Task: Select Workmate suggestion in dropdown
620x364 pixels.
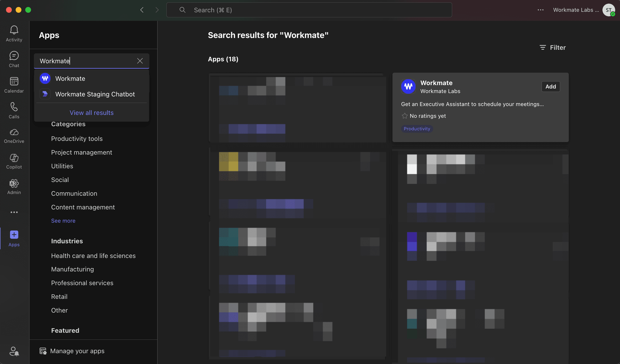Action: tap(92, 78)
